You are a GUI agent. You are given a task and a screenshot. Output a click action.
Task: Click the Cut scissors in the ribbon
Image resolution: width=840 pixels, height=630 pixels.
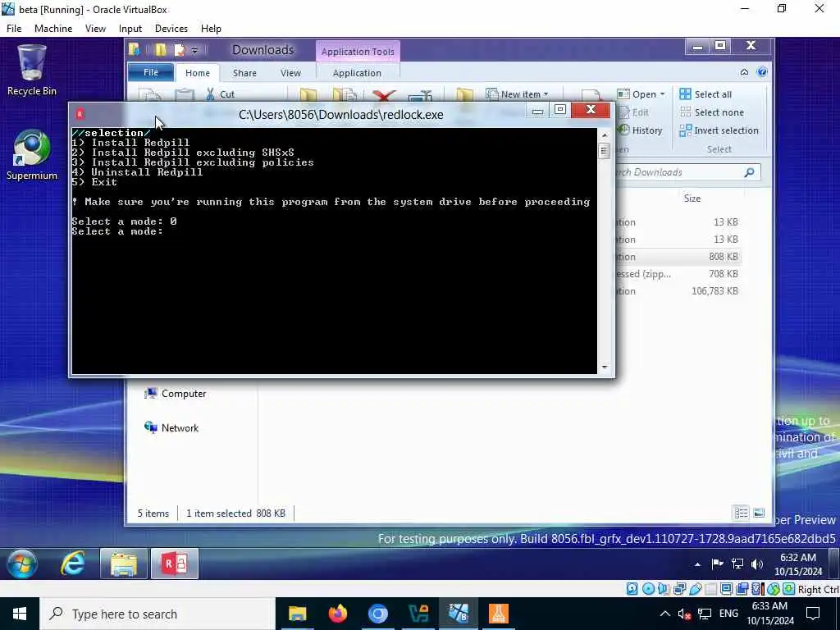click(211, 94)
